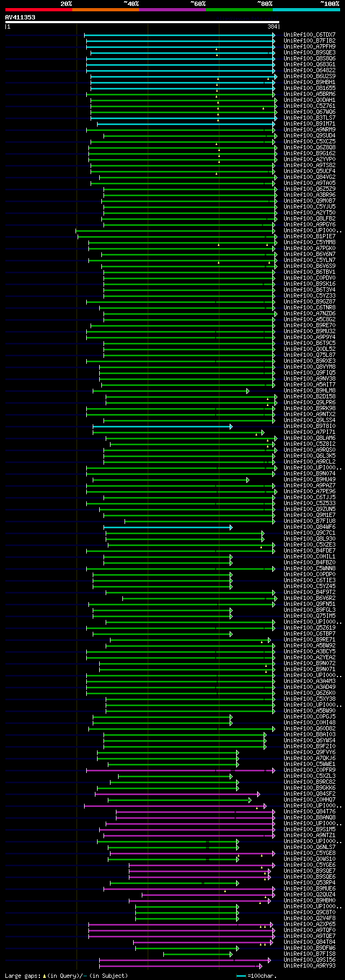Select the UniRef100_B6U2S9 label
Screen dimensions: 345x980
(309, 77)
